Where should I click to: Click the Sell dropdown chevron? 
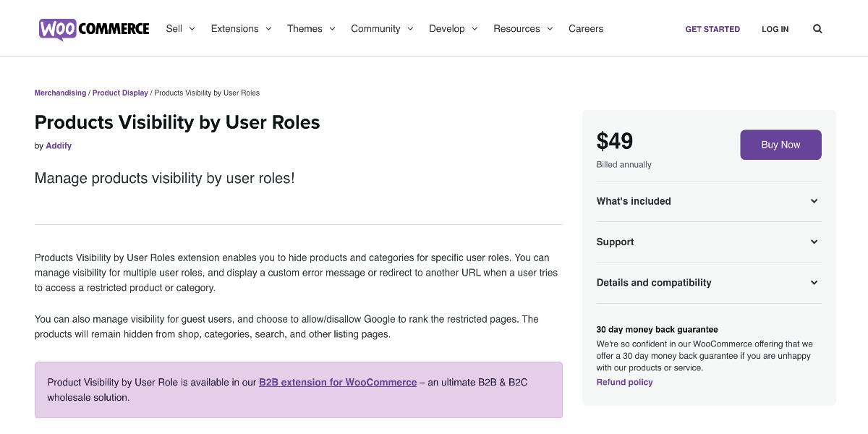tap(192, 29)
